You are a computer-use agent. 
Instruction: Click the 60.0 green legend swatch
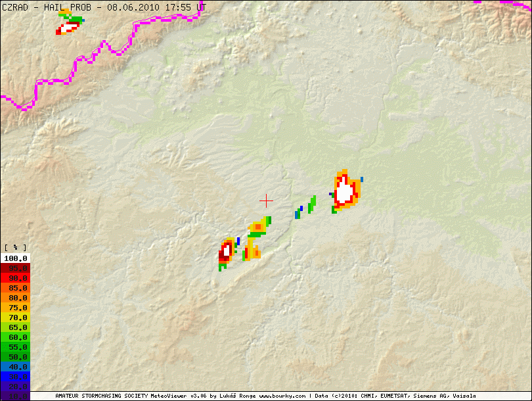15,337
